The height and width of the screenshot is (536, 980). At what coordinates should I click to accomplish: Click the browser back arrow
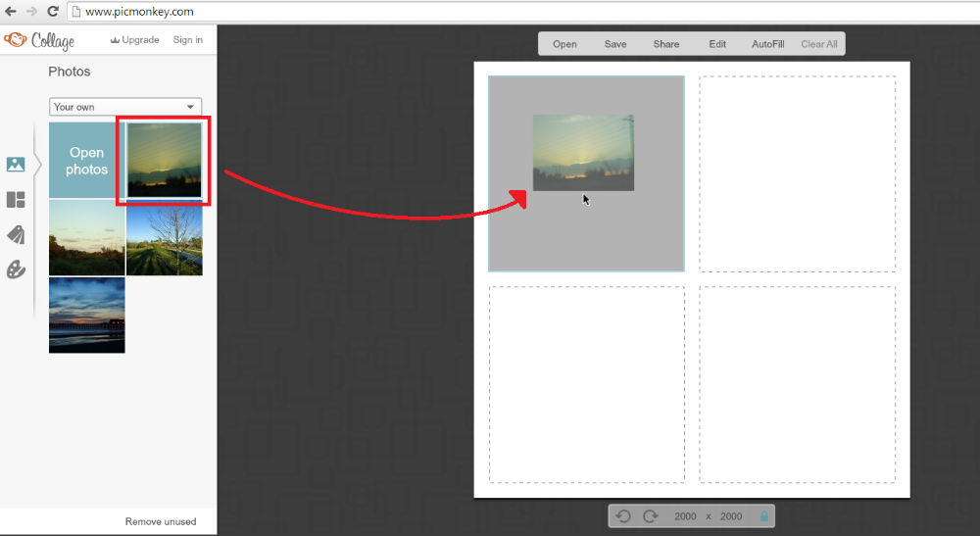(11, 11)
